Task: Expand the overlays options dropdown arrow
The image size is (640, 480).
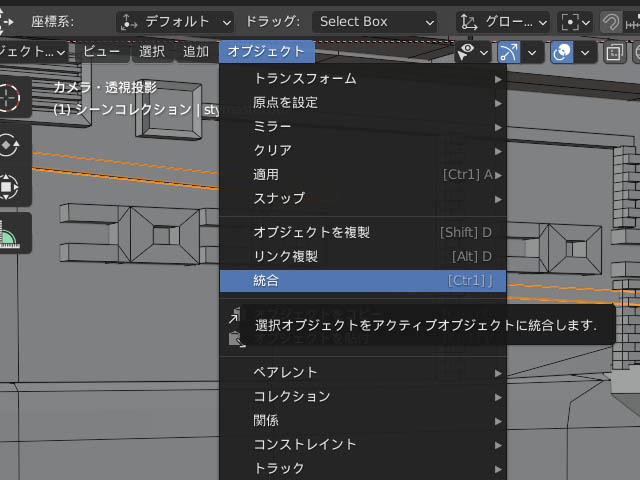Action: [585, 52]
